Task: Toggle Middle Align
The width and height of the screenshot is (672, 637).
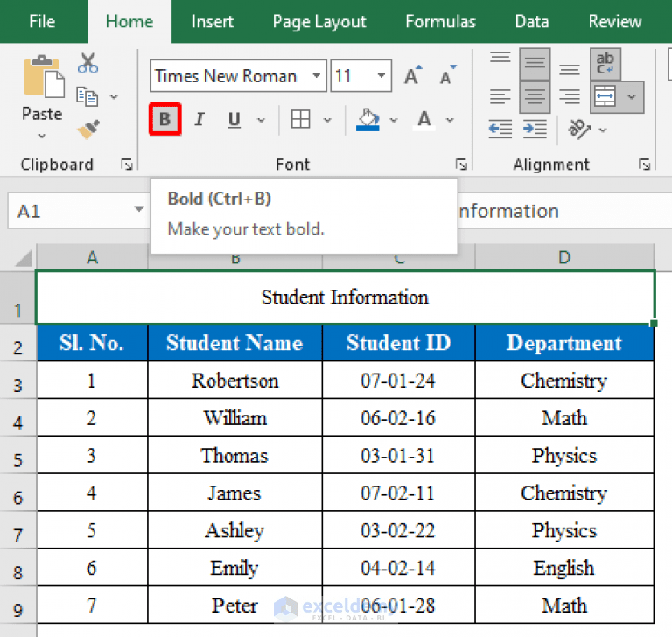Action: (535, 64)
